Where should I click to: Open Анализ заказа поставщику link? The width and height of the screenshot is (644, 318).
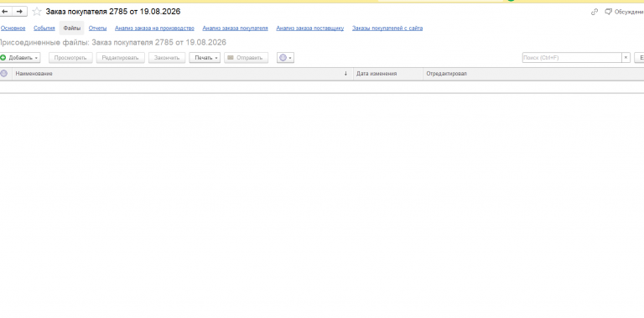point(310,29)
